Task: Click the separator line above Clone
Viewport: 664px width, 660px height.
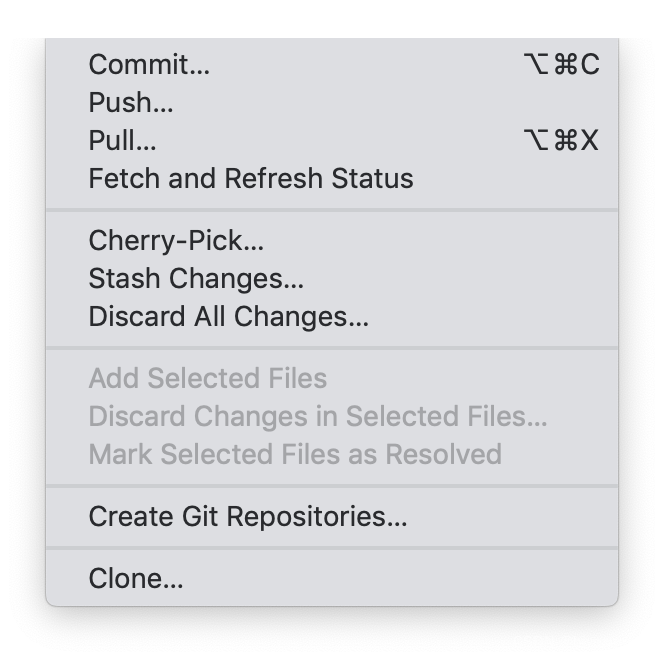Action: (x=332, y=548)
